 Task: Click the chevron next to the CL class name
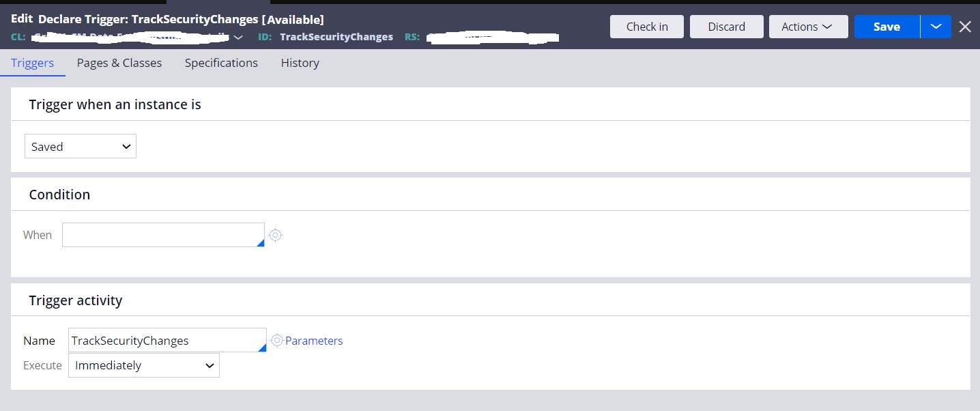tap(237, 38)
